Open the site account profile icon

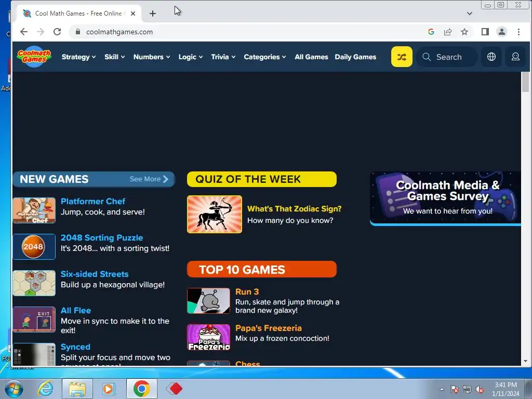(515, 57)
